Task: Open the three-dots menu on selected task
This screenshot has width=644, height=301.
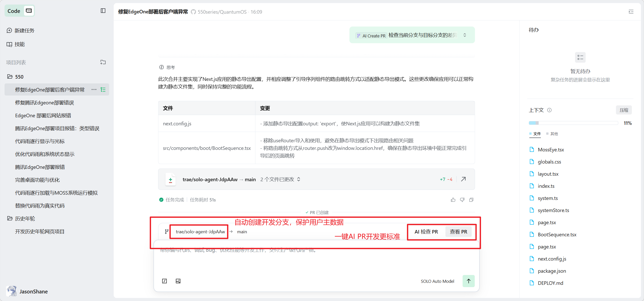Action: click(94, 89)
